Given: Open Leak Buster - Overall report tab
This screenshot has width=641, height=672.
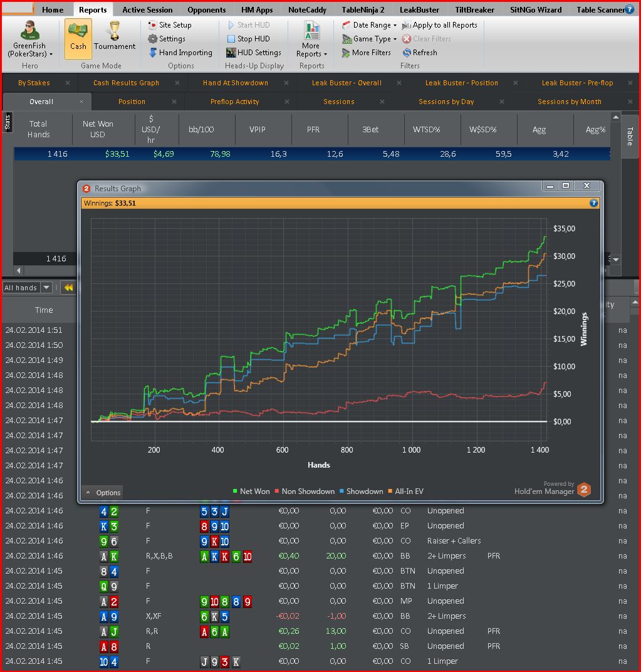Looking at the screenshot, I should click(x=347, y=83).
